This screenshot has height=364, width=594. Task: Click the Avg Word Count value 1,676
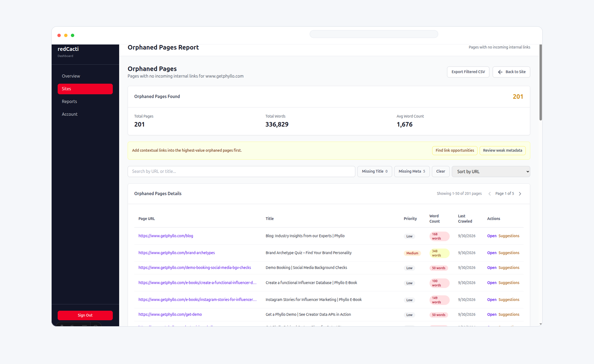404,124
